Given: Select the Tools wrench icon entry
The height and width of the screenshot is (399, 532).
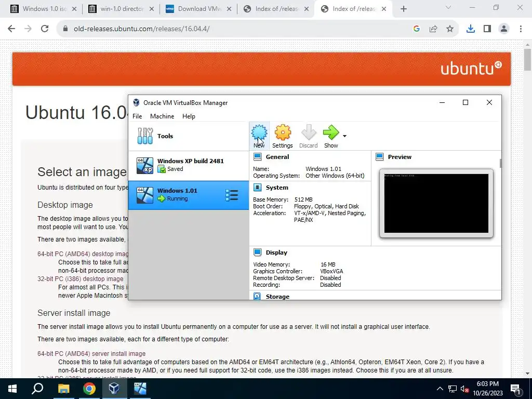Looking at the screenshot, I should point(145,136).
